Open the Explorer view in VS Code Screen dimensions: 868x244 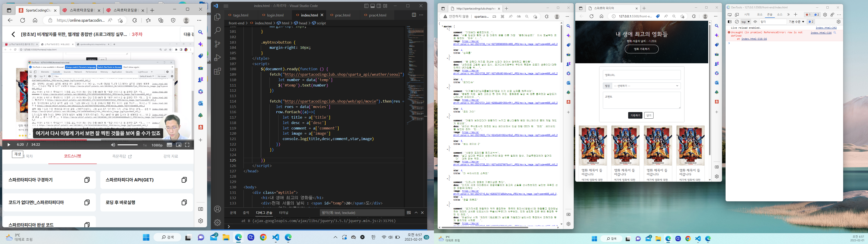click(x=218, y=17)
